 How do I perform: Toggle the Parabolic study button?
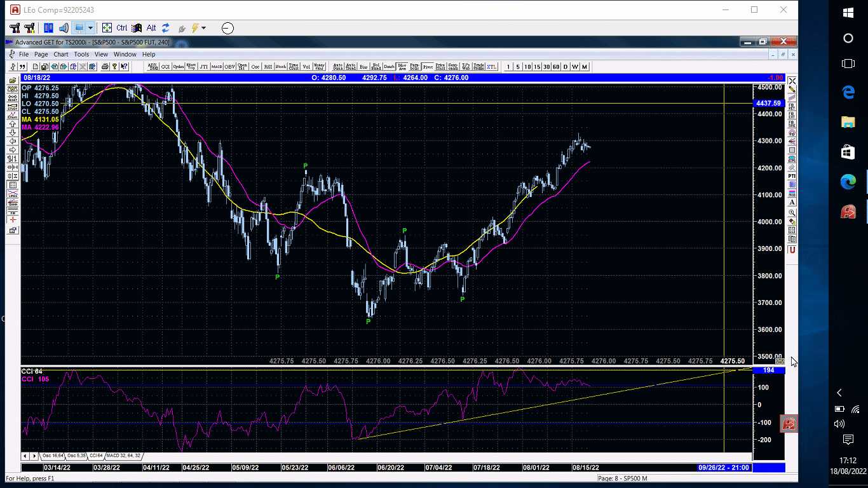click(414, 66)
